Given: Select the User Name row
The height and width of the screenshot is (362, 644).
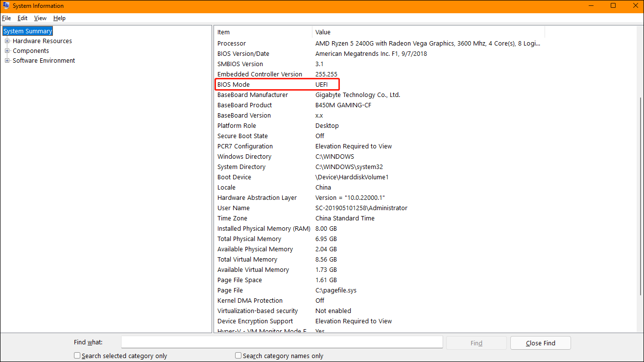Looking at the screenshot, I should pyautogui.click(x=380, y=208).
